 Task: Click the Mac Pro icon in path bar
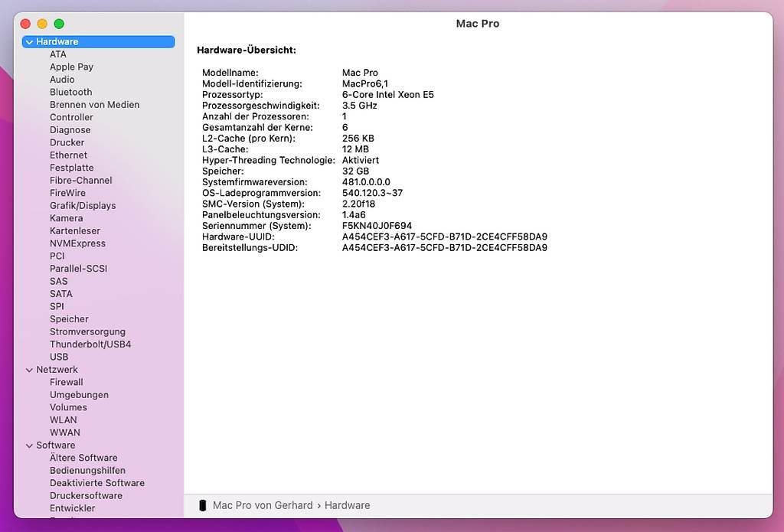202,505
